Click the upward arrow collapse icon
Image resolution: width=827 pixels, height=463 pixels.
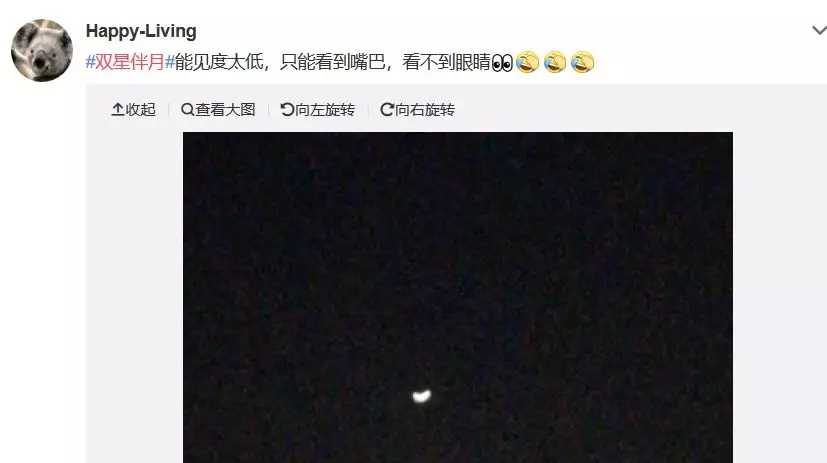118,110
